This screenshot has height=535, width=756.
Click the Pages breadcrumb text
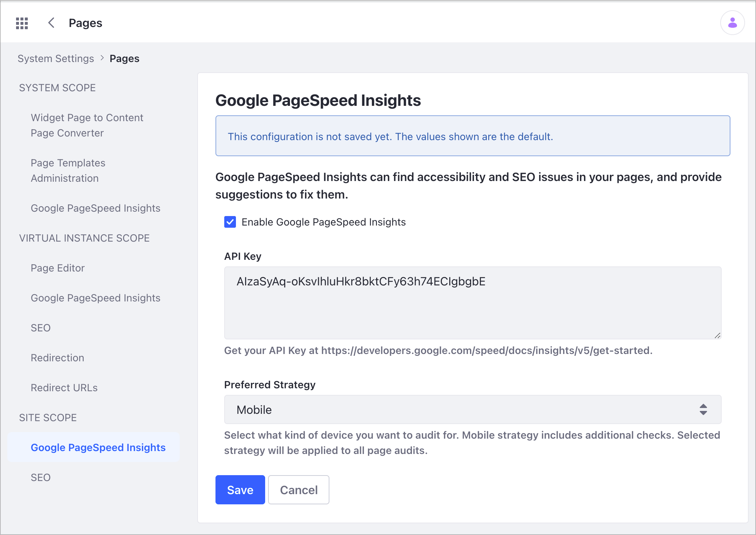coord(125,58)
